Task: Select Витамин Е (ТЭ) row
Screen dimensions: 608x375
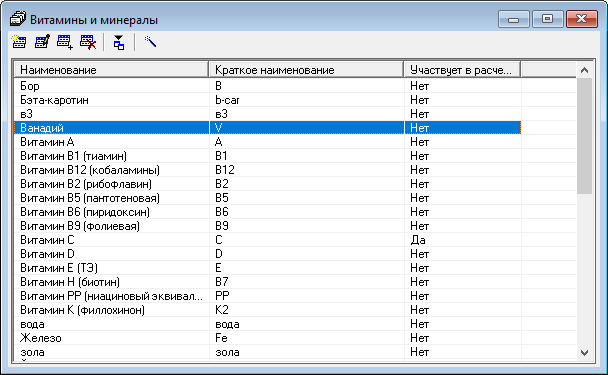Action: click(x=268, y=268)
